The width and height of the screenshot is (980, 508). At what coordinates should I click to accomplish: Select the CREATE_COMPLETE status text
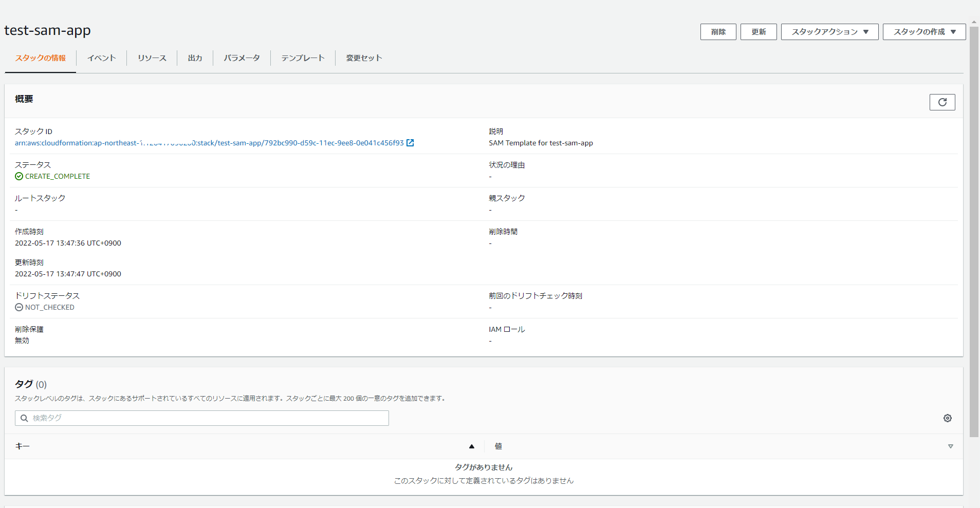tap(58, 176)
